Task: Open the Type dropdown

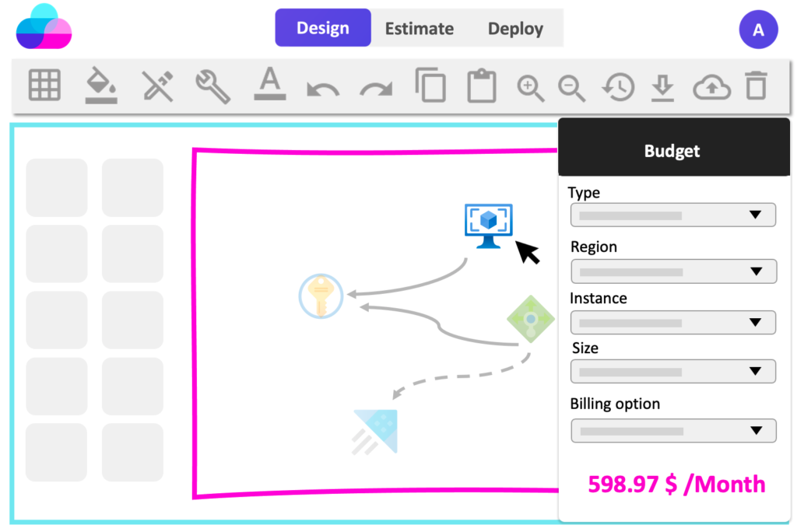Action: [x=673, y=215]
